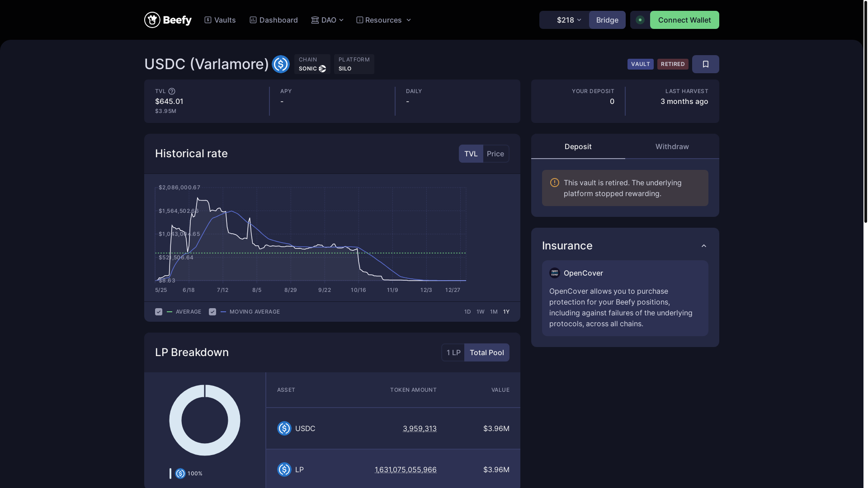Click the 10/16 date axis label
The image size is (868, 488).
pos(359,290)
